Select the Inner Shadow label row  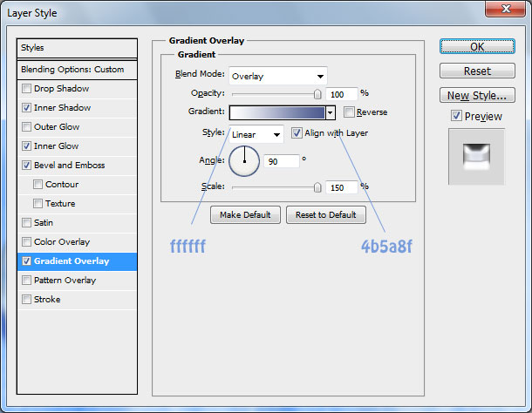[x=77, y=108]
